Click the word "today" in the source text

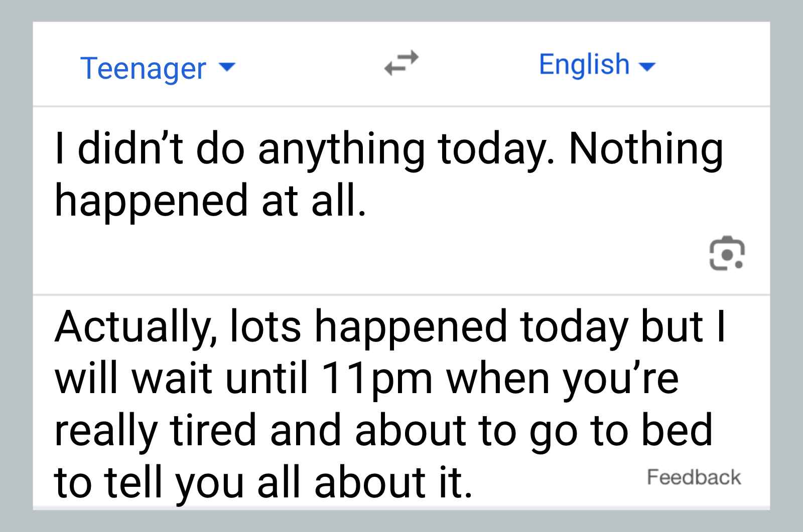(x=495, y=149)
